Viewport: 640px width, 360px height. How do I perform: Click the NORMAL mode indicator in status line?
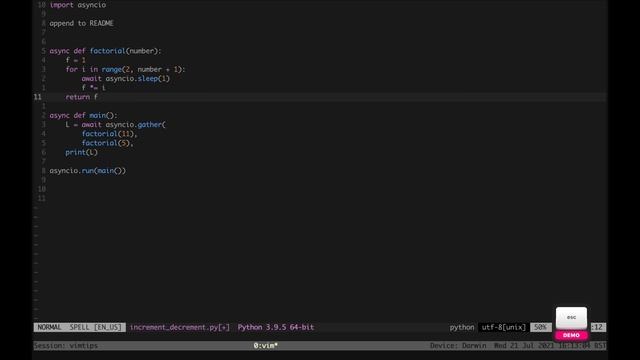(49, 327)
